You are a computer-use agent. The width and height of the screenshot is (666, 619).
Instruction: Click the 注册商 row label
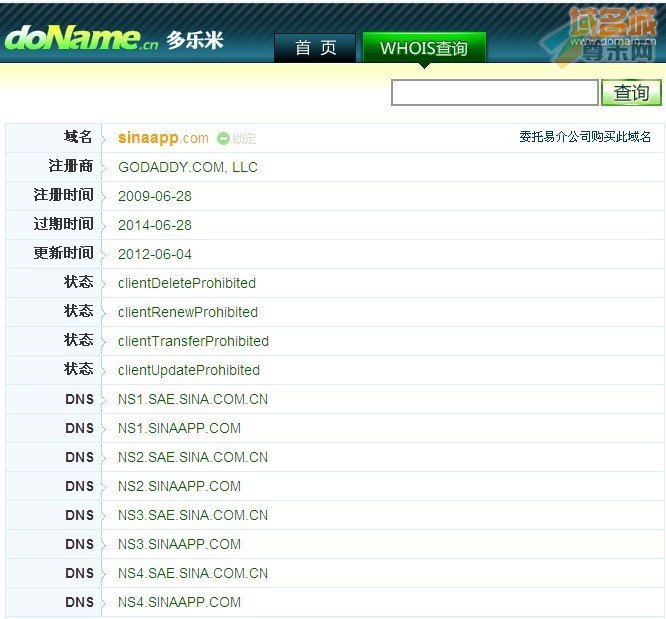coord(71,166)
